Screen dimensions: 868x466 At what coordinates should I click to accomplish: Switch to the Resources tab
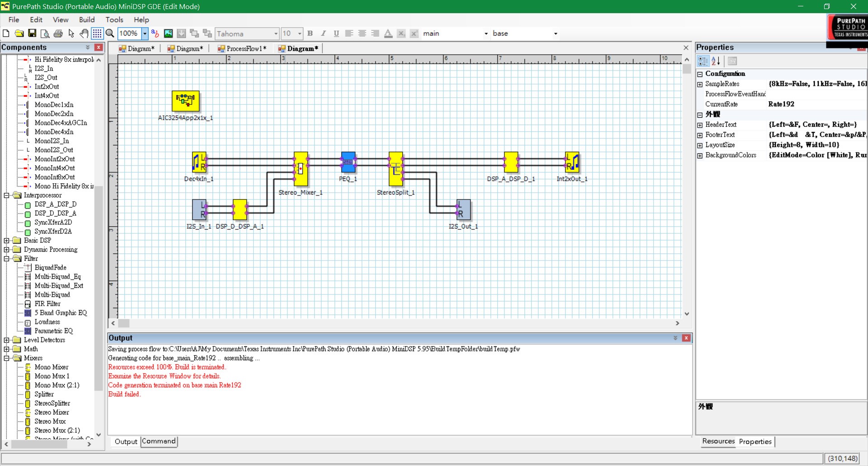[x=718, y=441]
